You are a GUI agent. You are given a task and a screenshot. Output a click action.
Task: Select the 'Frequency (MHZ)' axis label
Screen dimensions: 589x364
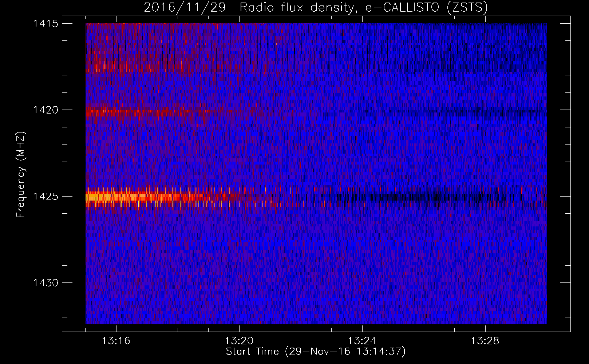(x=21, y=175)
